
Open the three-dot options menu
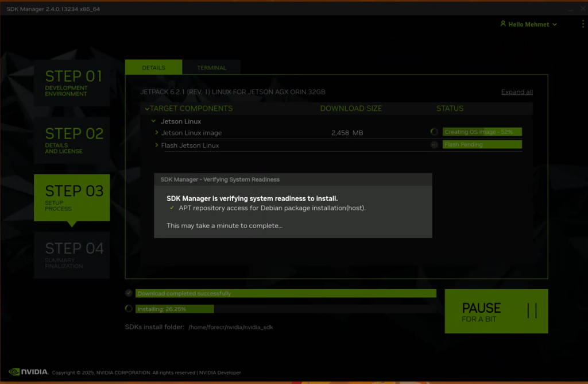[582, 24]
